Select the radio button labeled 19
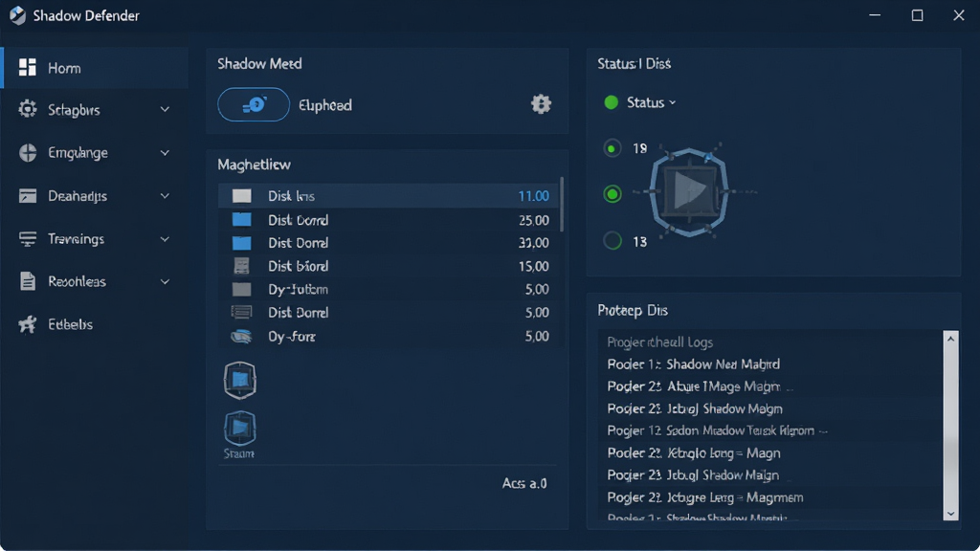 pyautogui.click(x=612, y=148)
